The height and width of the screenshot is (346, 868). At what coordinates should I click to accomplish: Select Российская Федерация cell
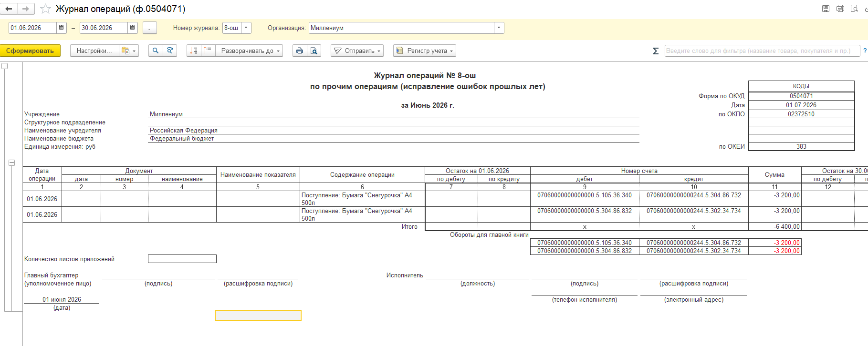tap(394, 130)
